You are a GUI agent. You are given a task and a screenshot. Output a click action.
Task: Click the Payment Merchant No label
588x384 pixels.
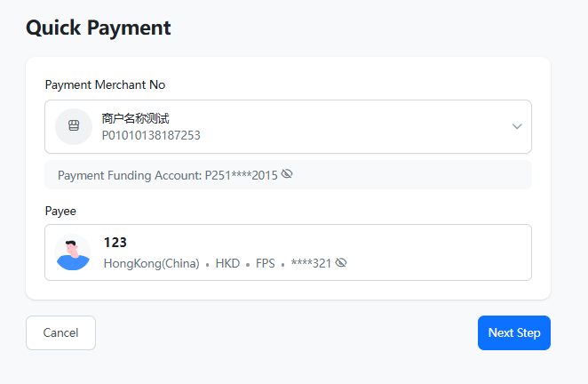tap(105, 84)
